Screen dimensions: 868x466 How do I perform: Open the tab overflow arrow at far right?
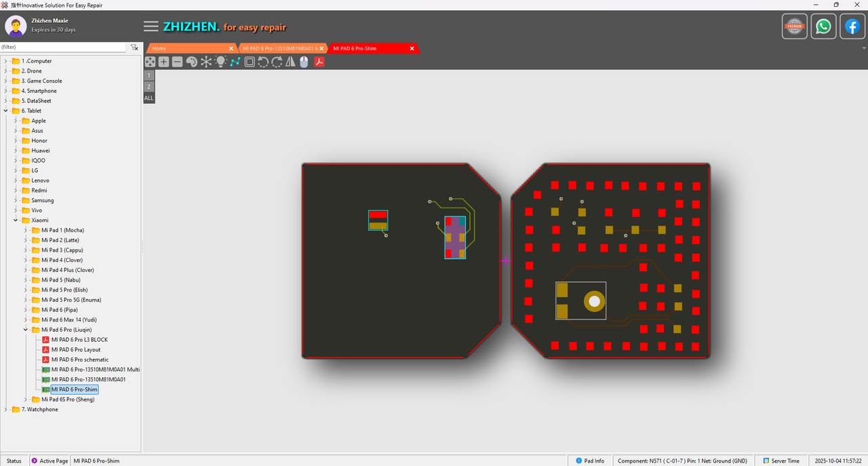tap(864, 48)
